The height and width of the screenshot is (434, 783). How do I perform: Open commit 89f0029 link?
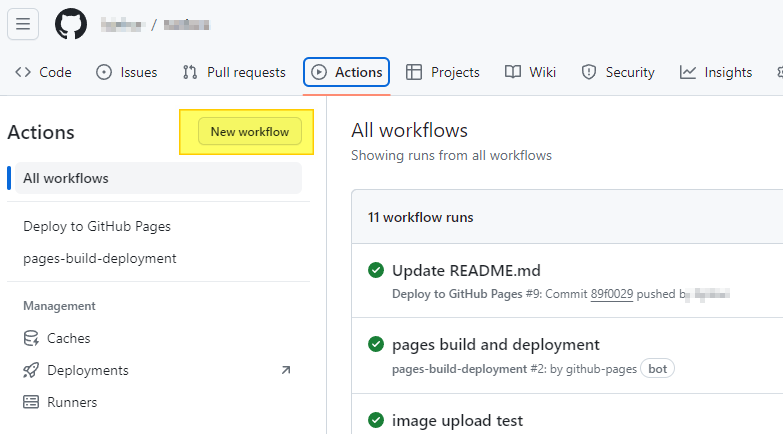[612, 294]
